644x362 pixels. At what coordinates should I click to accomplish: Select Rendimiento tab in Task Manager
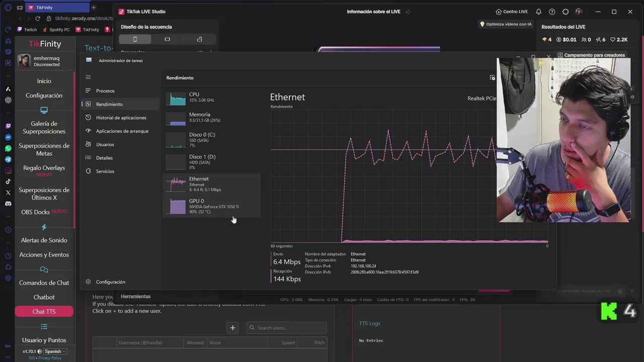120,104
